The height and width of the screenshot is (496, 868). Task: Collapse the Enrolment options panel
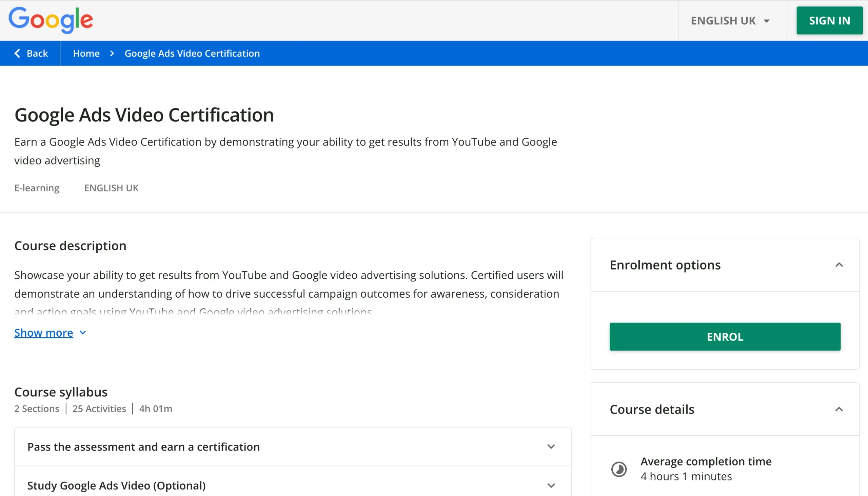839,265
